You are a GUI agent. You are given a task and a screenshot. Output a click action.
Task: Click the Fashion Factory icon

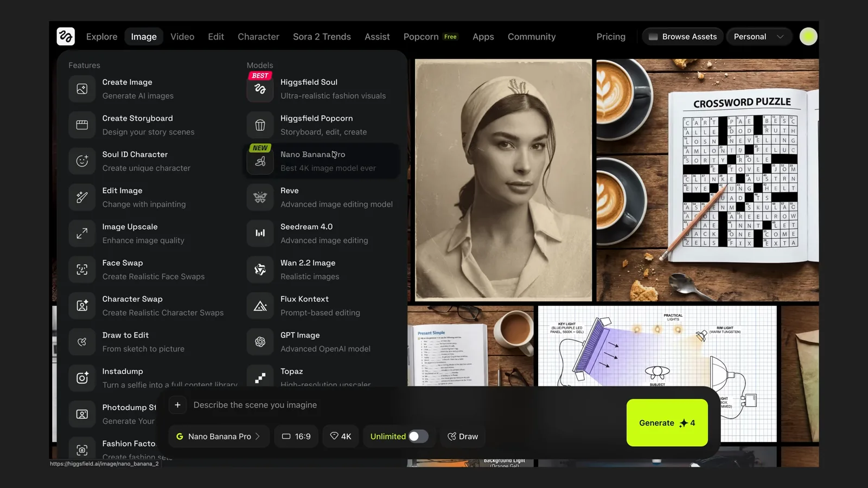[82, 450]
